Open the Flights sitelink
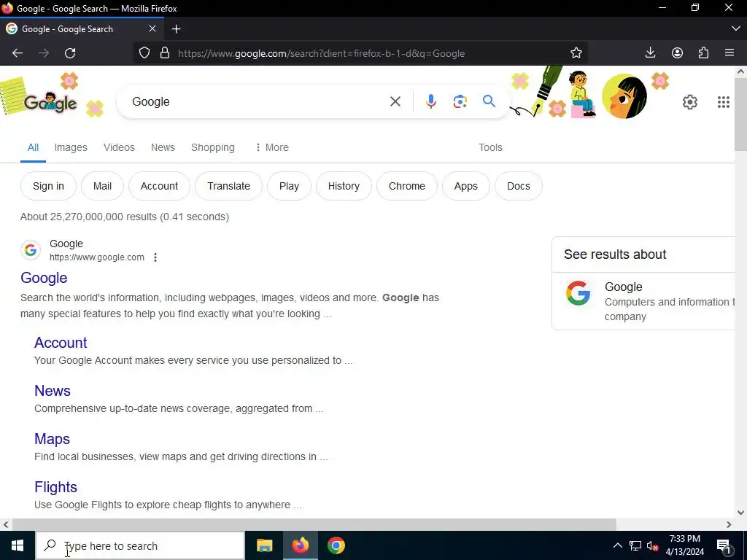The height and width of the screenshot is (560, 747). [55, 487]
